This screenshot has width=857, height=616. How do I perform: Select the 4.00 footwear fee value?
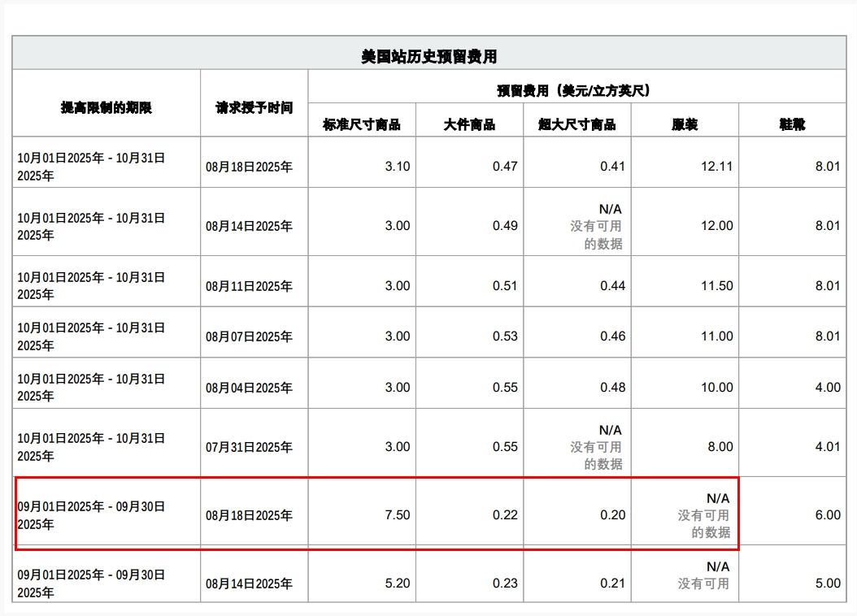(828, 387)
